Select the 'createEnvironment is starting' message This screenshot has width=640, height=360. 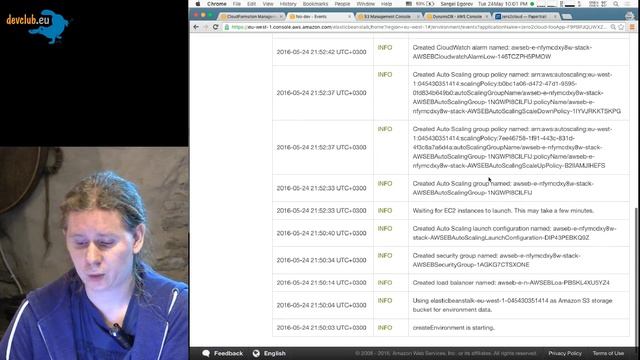453,328
